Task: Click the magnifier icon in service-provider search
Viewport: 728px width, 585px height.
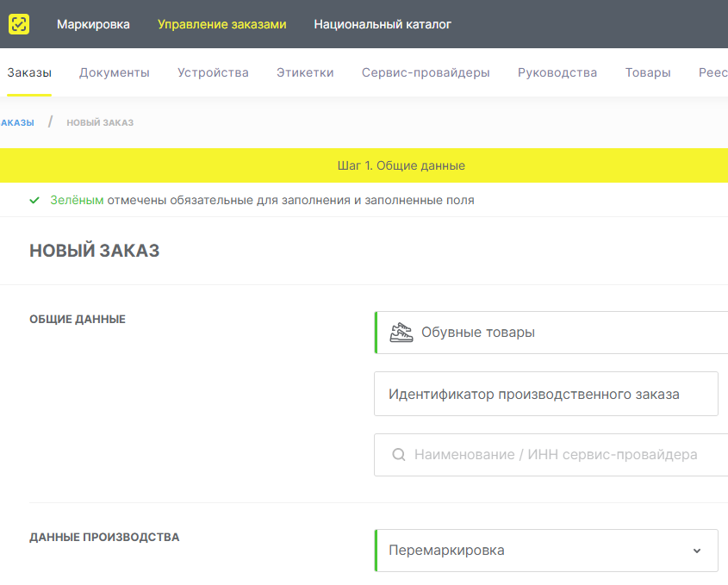Action: coord(399,455)
